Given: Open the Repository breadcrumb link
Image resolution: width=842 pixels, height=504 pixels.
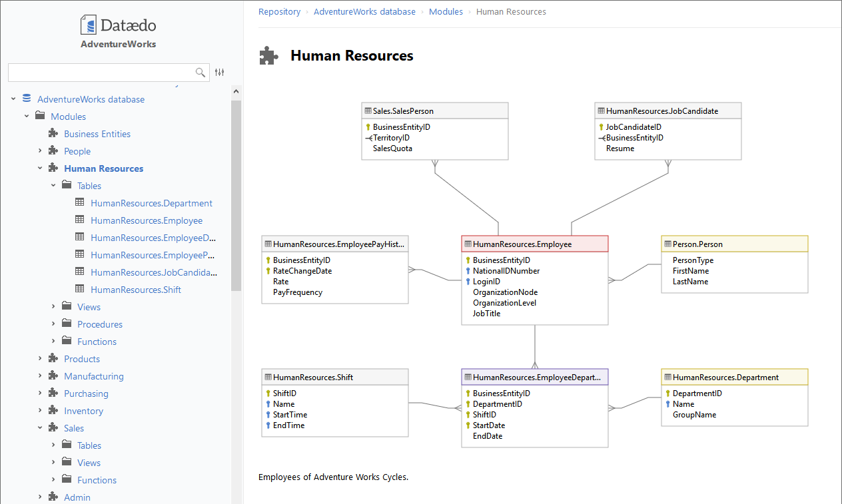Looking at the screenshot, I should 279,11.
